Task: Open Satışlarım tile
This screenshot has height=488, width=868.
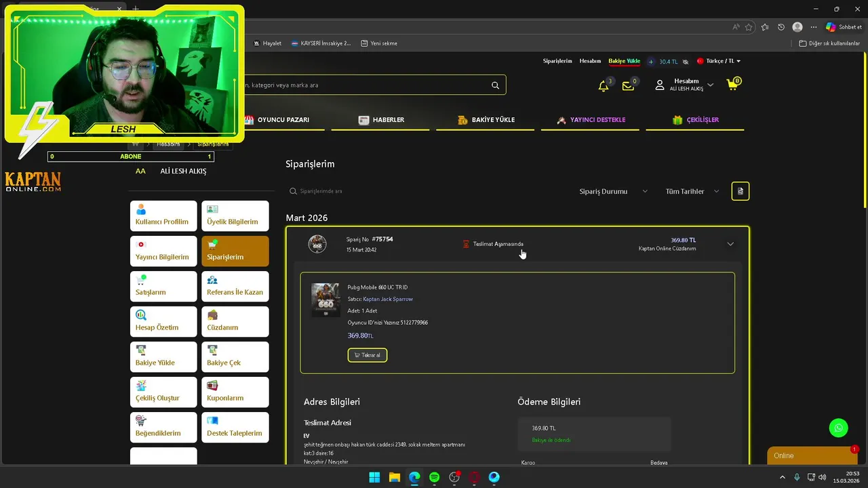Action: click(x=163, y=286)
